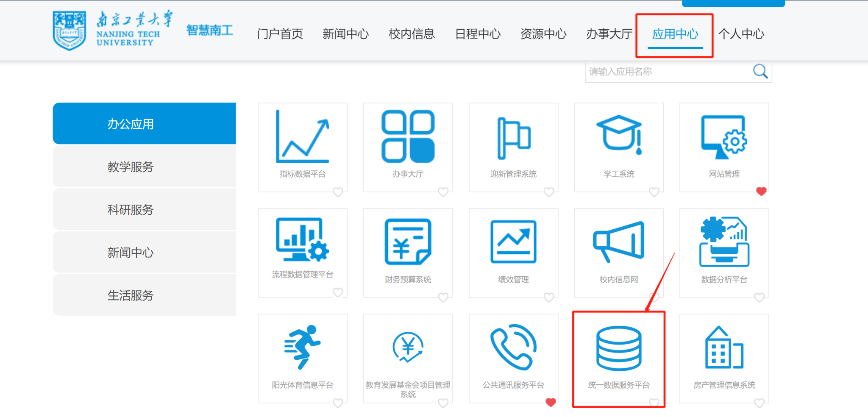Open 办事大厅 in top navigation
The image size is (868, 417).
coord(609,34)
